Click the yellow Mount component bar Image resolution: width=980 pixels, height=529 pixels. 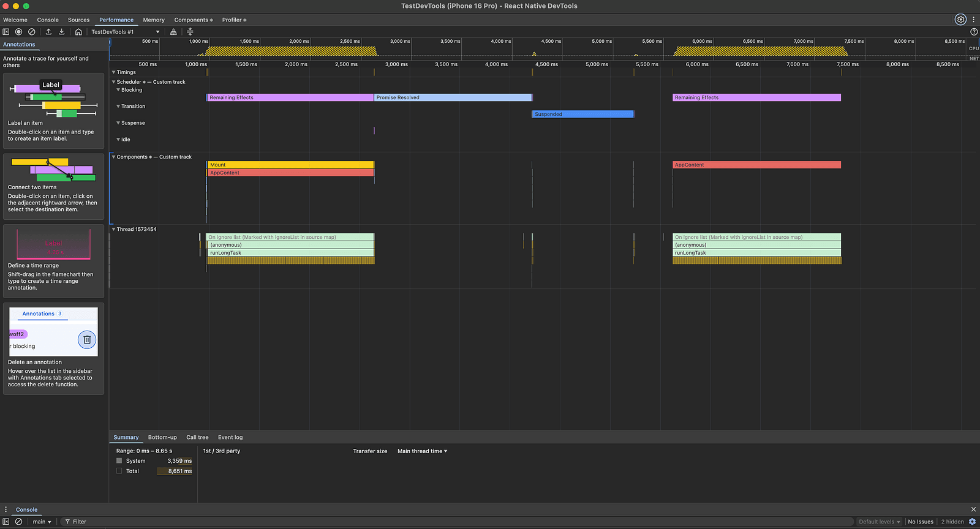[290, 165]
